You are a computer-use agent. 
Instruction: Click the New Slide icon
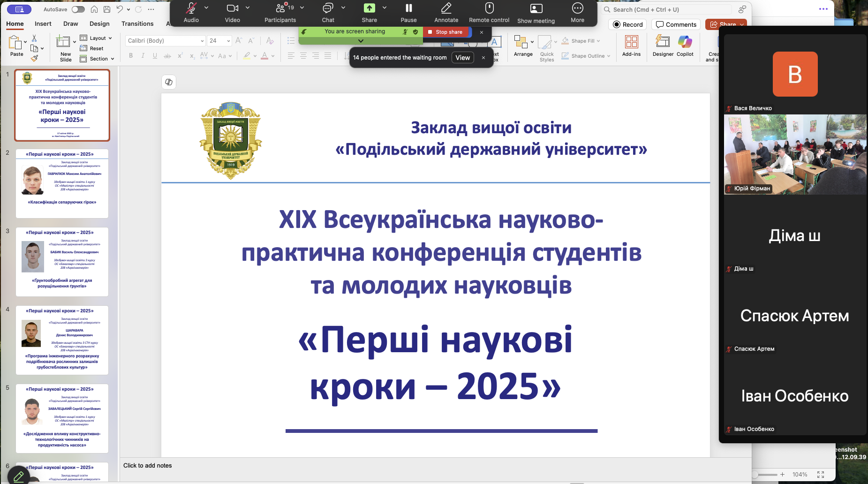63,42
